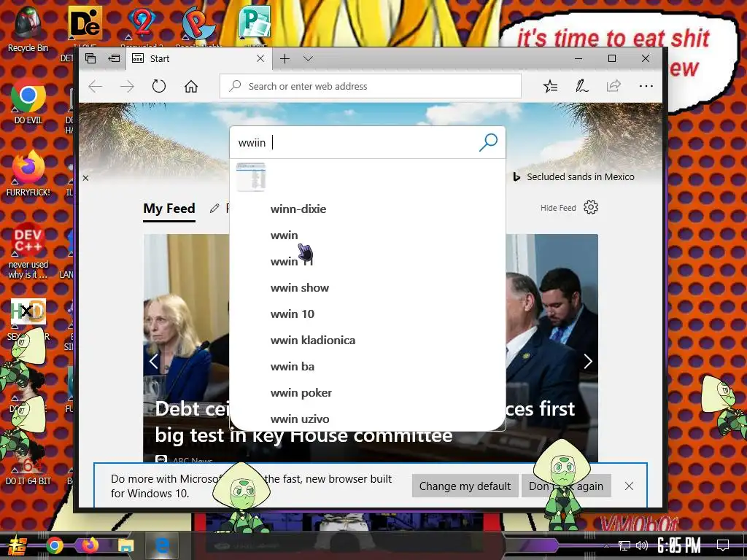The image size is (747, 560).
Task: Open Firefox from the taskbar
Action: coord(90,545)
